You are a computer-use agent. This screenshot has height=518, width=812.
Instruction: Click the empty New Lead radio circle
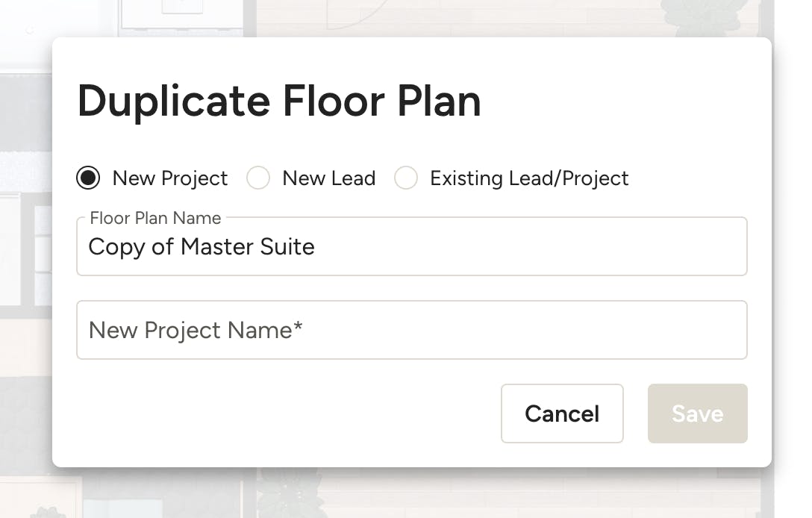click(257, 178)
